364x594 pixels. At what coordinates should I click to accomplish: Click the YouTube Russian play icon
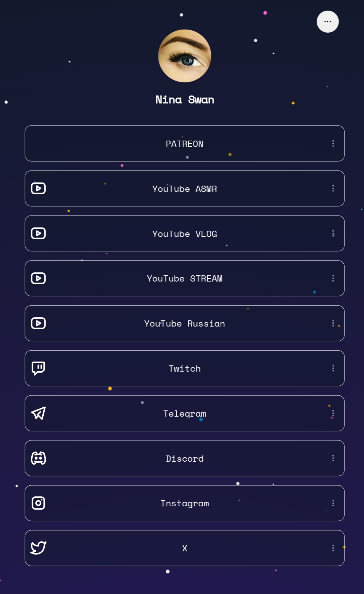pos(38,323)
